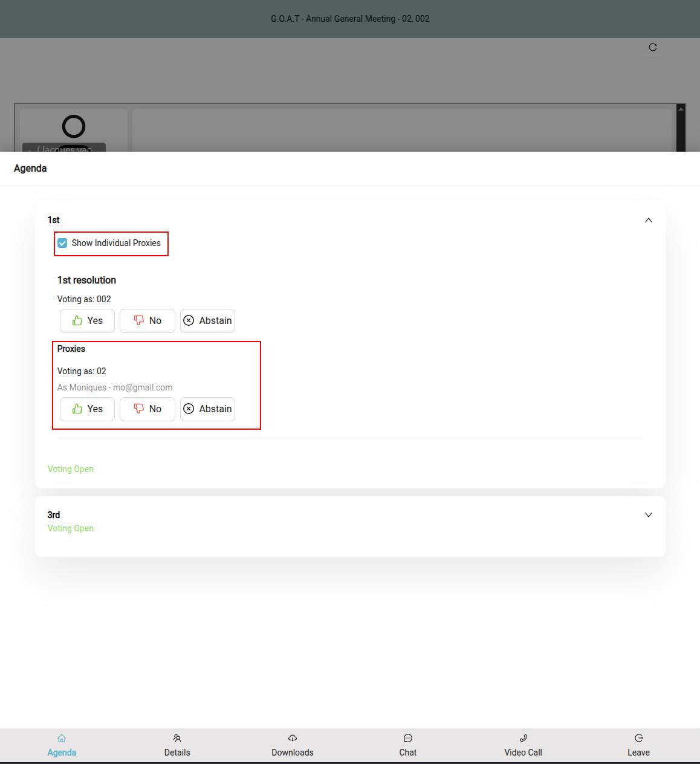Image resolution: width=700 pixels, height=764 pixels.
Task: Expand the 3rd agenda item chevron
Action: [x=649, y=515]
